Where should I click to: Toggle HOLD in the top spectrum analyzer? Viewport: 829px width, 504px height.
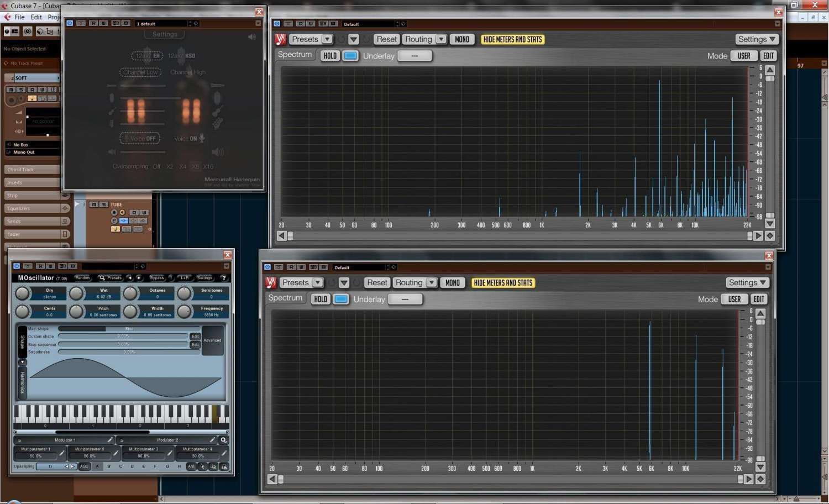pyautogui.click(x=330, y=56)
